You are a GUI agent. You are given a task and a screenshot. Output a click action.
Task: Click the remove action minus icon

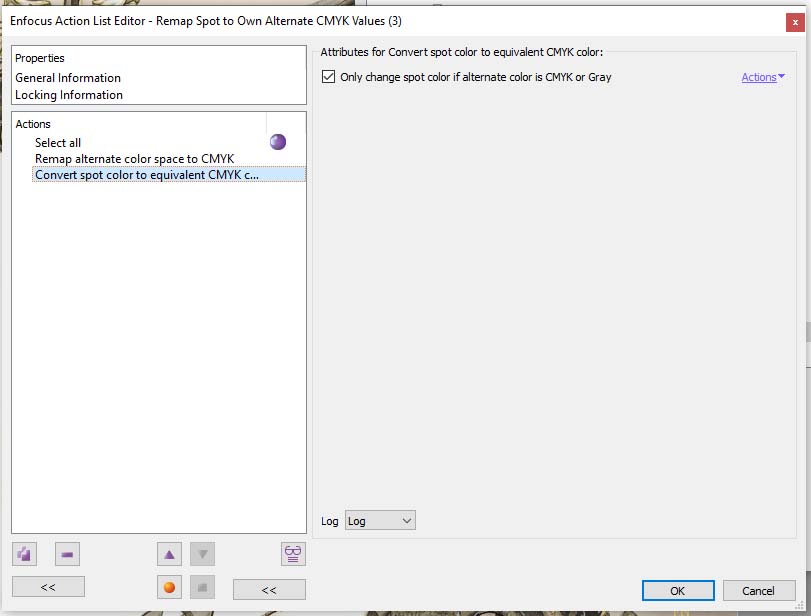click(x=67, y=554)
